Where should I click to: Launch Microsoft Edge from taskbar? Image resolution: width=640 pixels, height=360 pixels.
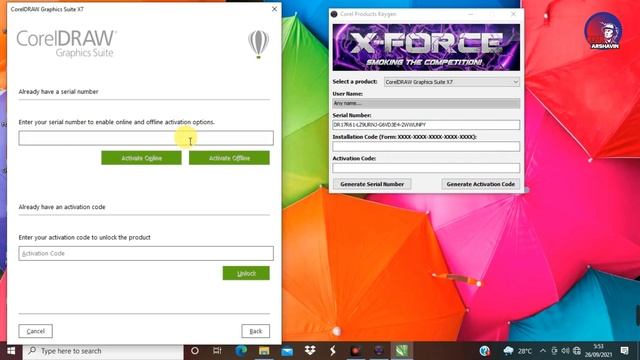click(241, 351)
